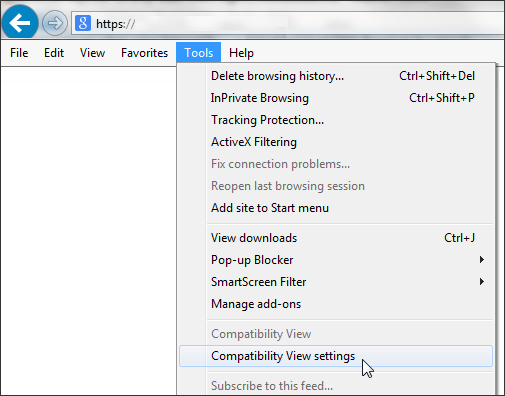Viewport: 505px width, 396px height.
Task: Open Manage add-ons
Action: point(336,304)
